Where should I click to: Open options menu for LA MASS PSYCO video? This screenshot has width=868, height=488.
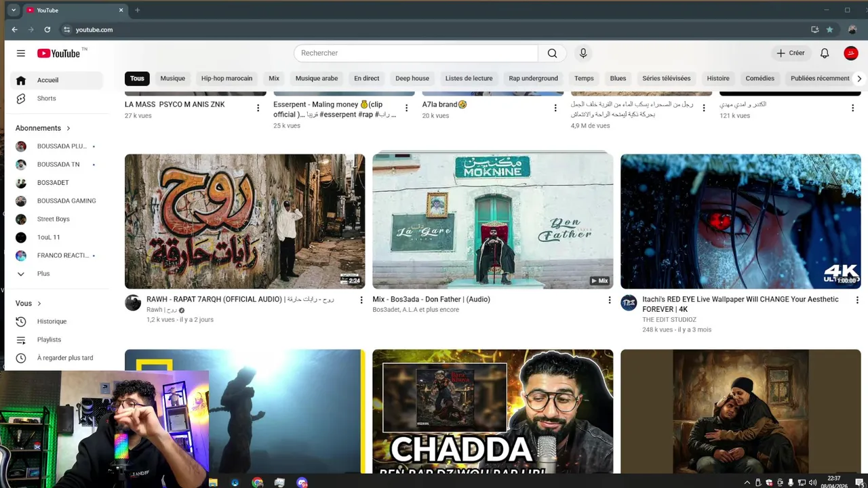tap(258, 108)
